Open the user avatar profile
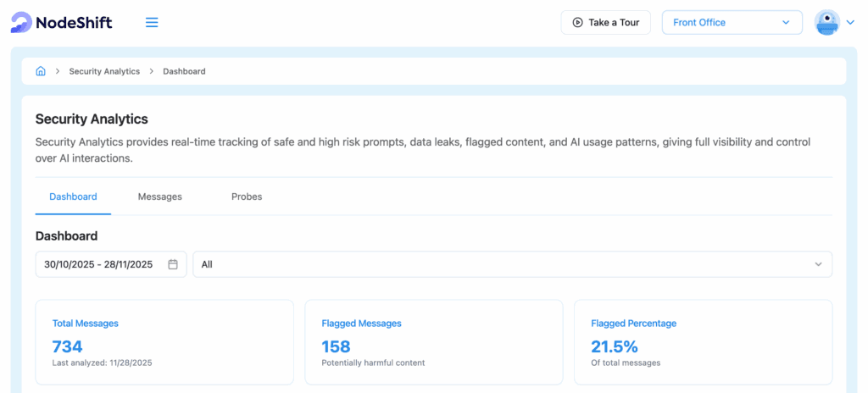868x393 pixels. tap(826, 23)
